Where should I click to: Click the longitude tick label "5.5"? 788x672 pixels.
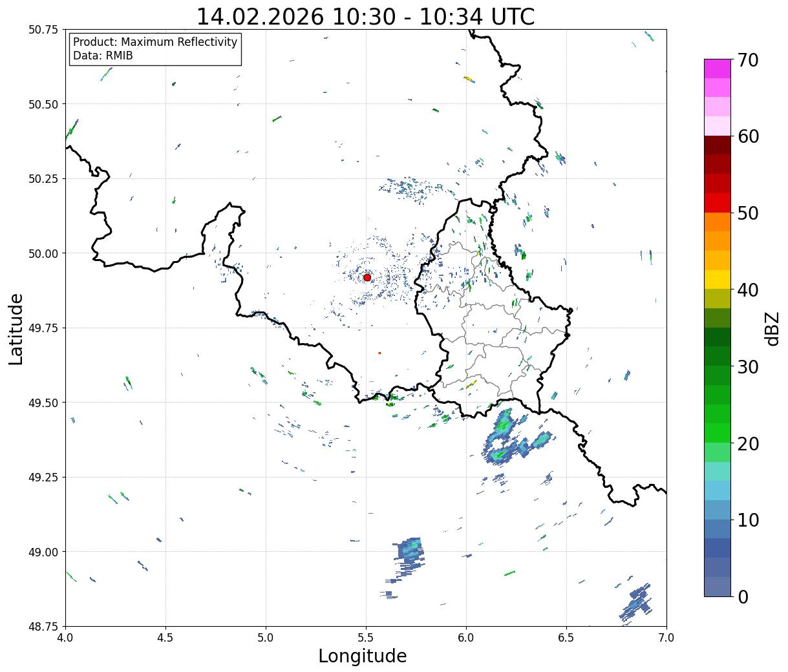click(x=366, y=638)
